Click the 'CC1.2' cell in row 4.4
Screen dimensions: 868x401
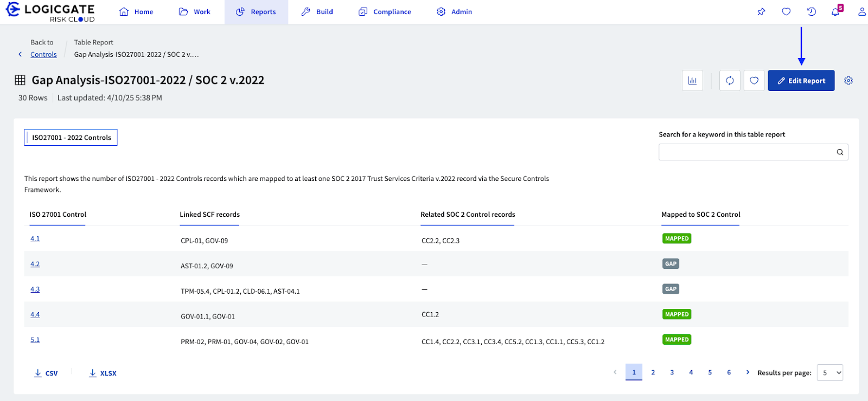[x=430, y=314]
